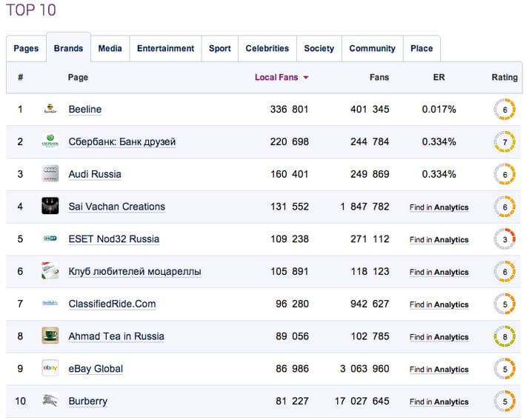Open the Beeline page link
The image size is (526, 420).
click(84, 110)
